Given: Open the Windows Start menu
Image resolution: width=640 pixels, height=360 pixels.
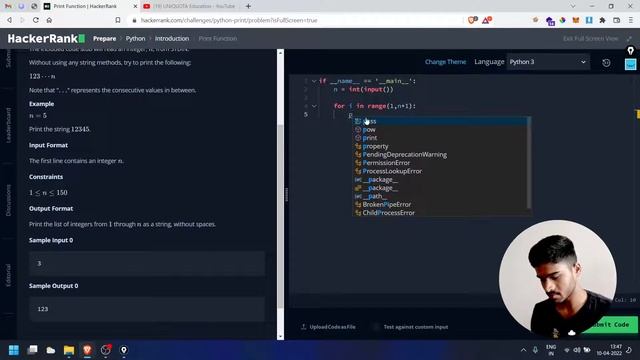Looking at the screenshot, I should click(x=13, y=350).
